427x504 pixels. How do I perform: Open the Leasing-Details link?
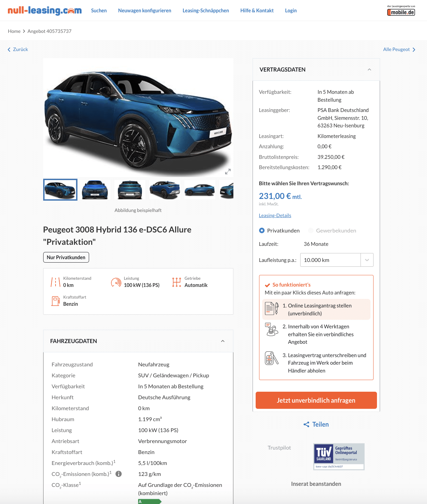click(275, 215)
